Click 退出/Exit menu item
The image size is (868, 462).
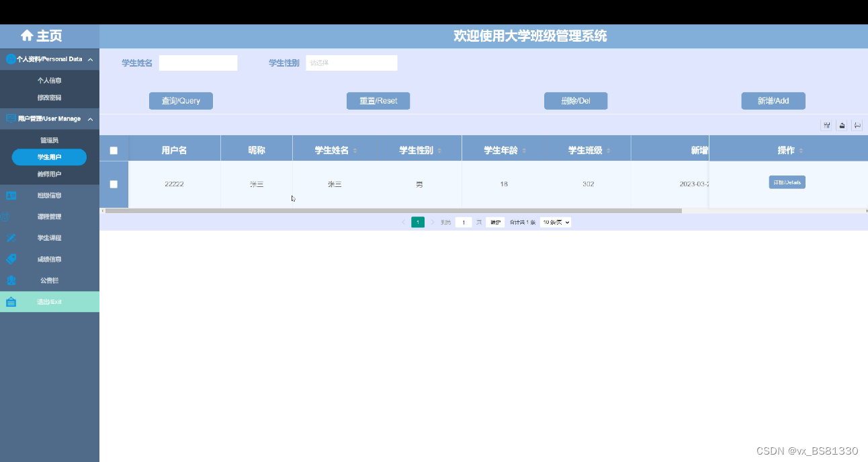coord(49,302)
